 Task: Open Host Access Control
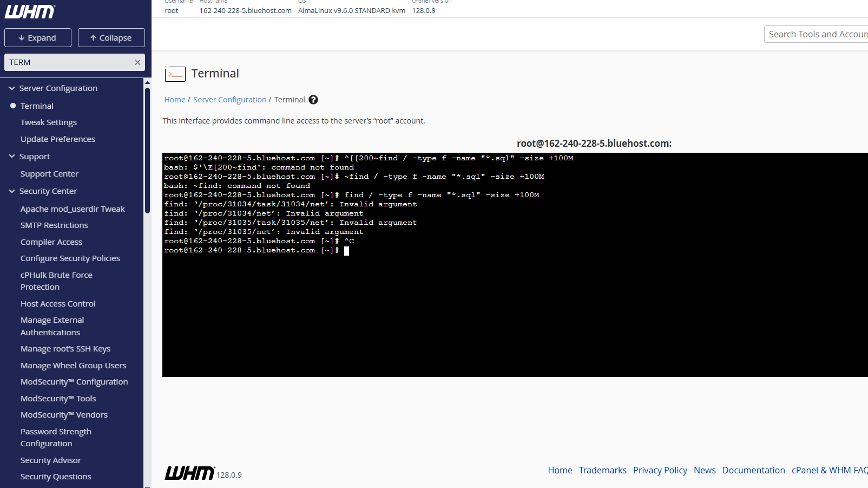click(58, 304)
